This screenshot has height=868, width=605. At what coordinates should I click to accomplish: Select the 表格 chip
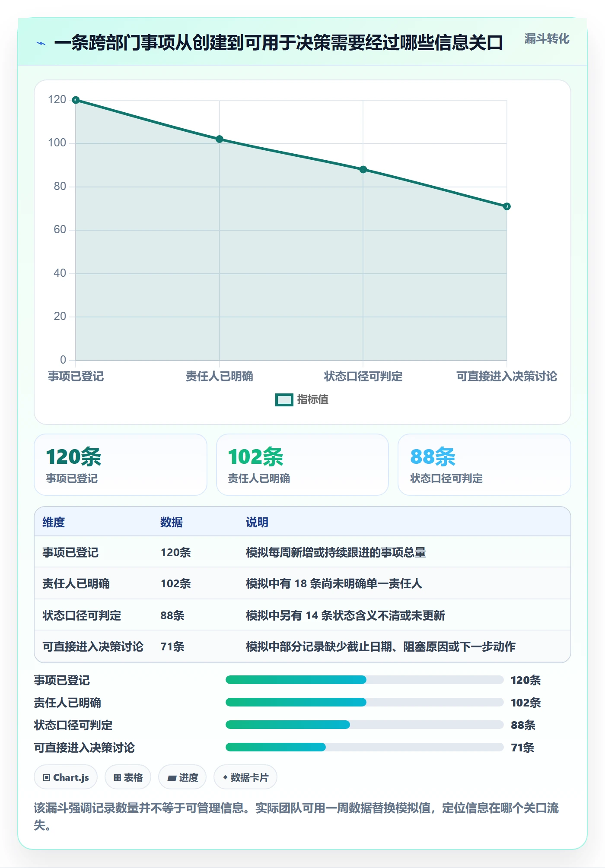(x=128, y=777)
